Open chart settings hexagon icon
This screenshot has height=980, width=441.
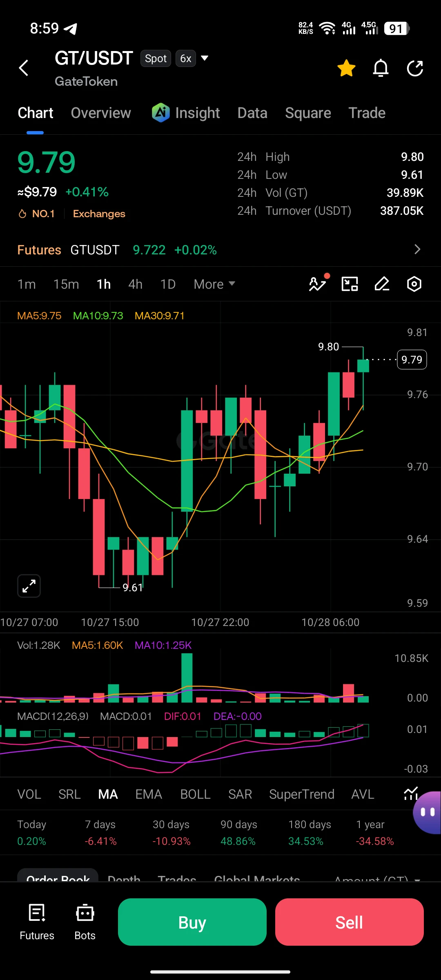pos(414,284)
